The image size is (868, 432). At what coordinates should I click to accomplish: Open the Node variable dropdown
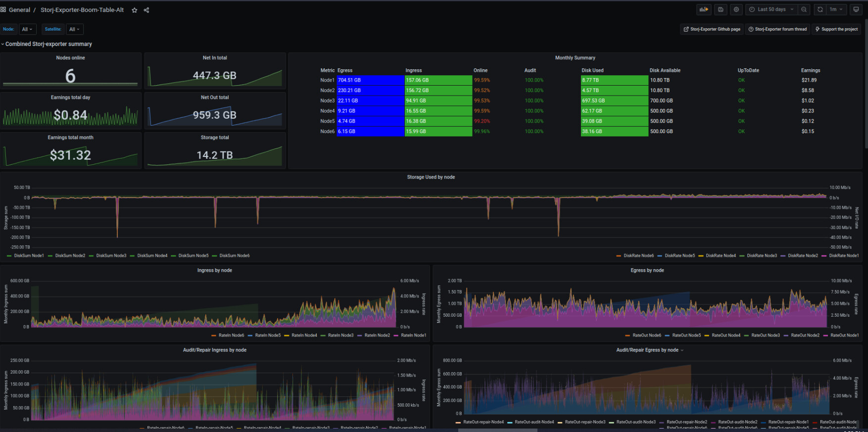point(27,29)
